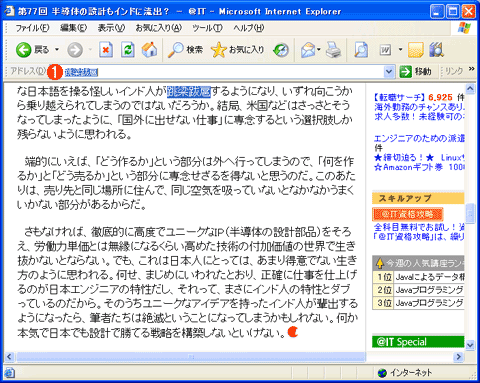This screenshot has width=480, height=383.
Task: Click the リンク (Links) toolbar label
Action: pos(454,71)
